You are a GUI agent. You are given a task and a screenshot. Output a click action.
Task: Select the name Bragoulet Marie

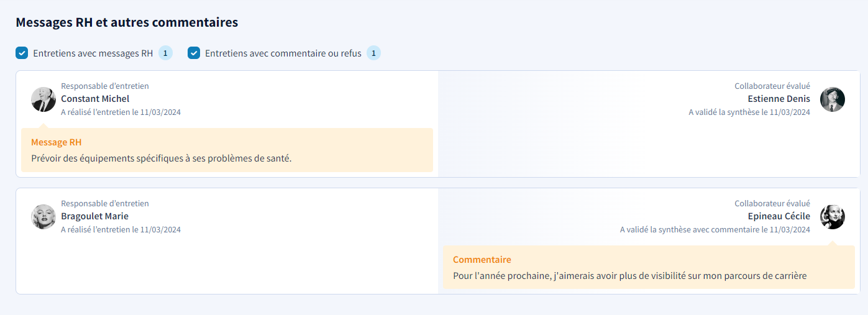point(94,216)
